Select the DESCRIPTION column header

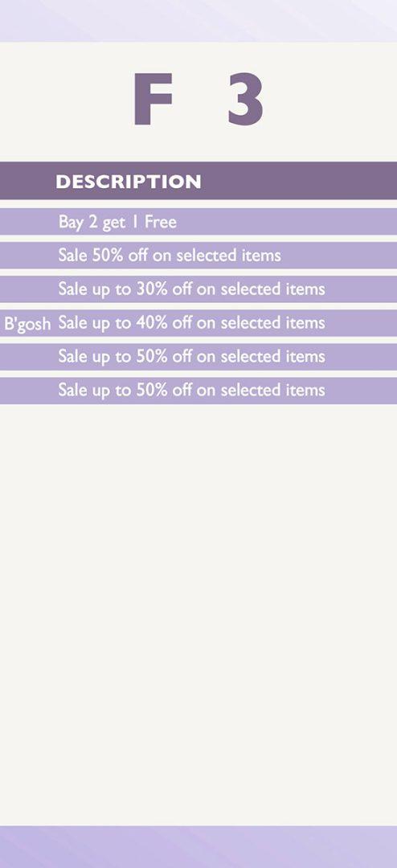tap(129, 182)
